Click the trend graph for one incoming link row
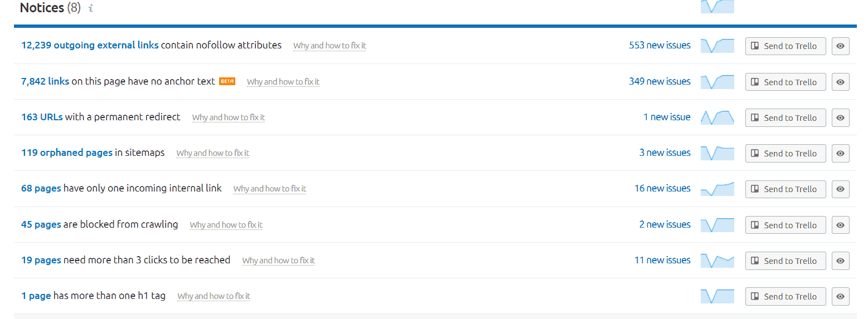The image size is (868, 319). (717, 189)
